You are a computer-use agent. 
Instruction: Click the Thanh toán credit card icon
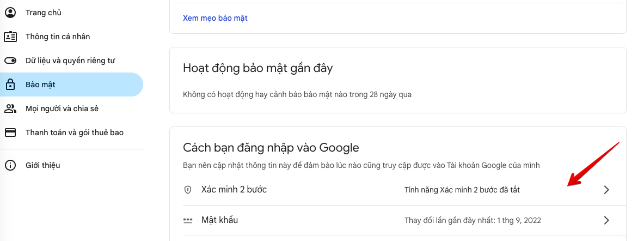coord(10,132)
